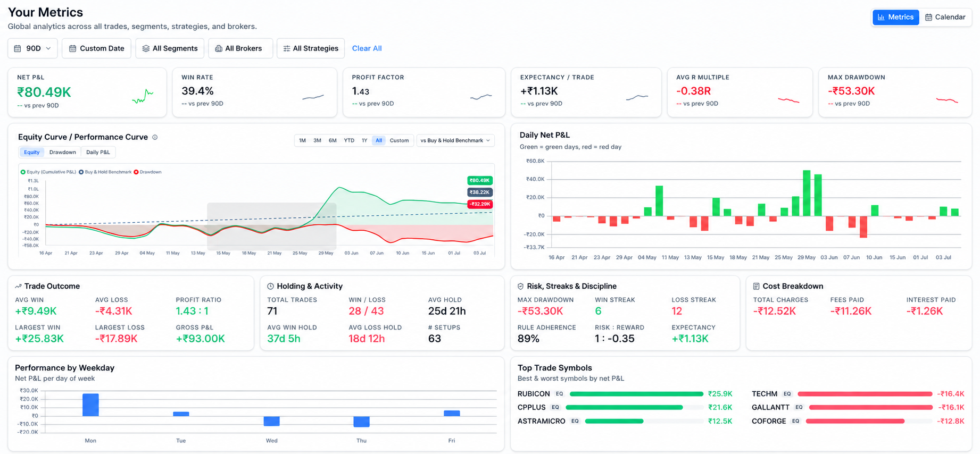Open the vs Buy & Hold Benchmark dropdown
The height and width of the screenshot is (454, 980).
pos(455,140)
